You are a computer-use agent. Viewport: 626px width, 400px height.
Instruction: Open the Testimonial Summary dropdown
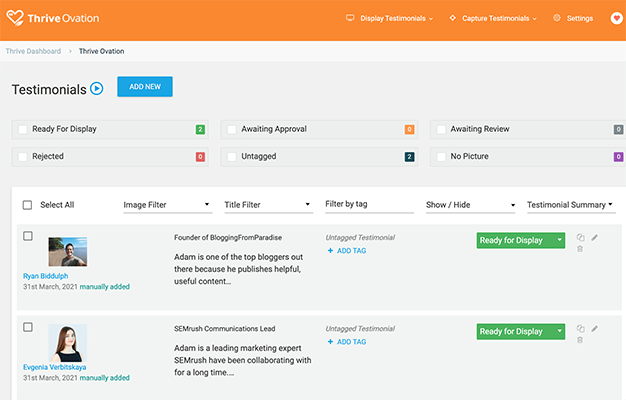tap(570, 204)
